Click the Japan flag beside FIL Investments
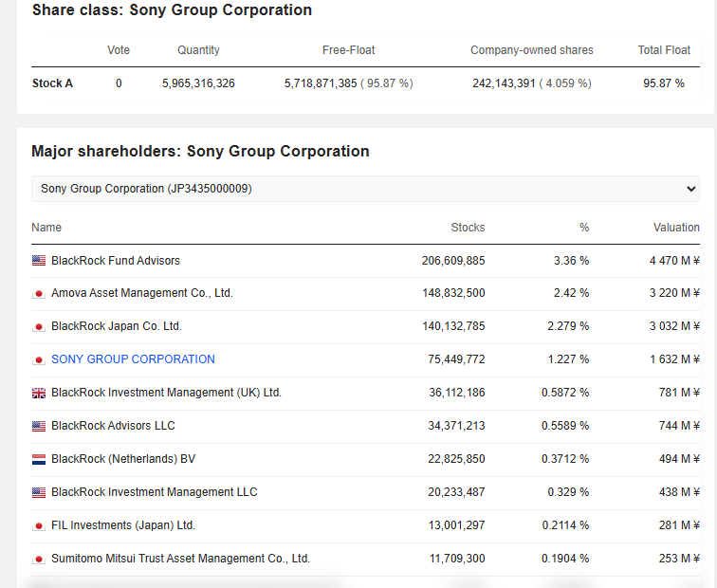This screenshot has height=588, width=717. (39, 525)
